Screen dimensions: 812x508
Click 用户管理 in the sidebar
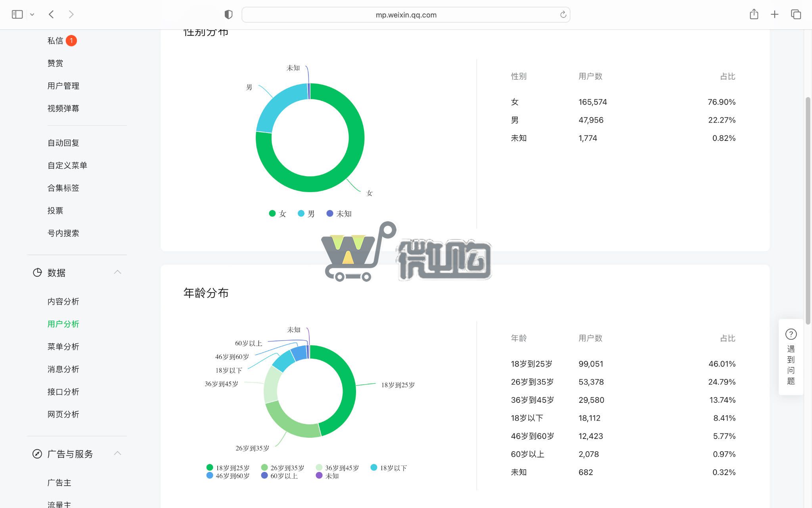coord(63,86)
